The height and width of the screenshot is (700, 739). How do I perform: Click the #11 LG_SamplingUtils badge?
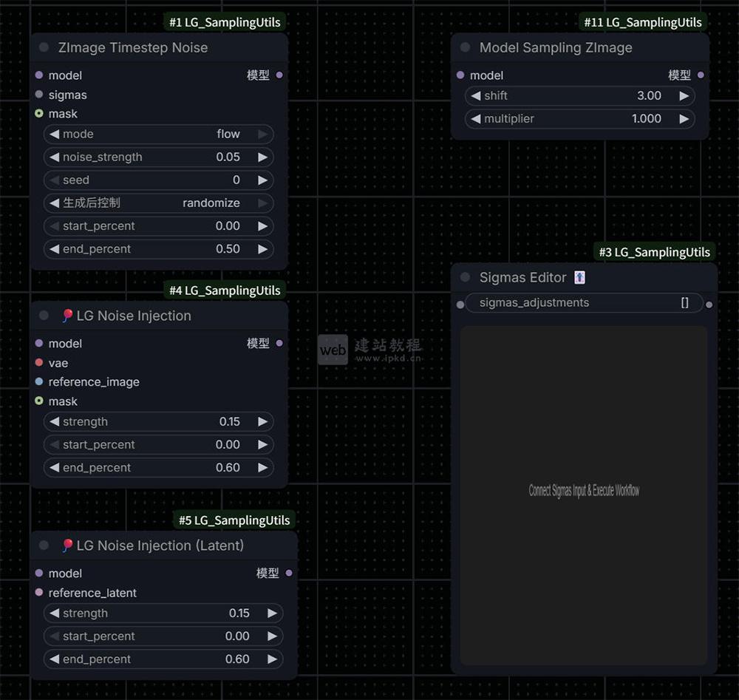tap(643, 22)
